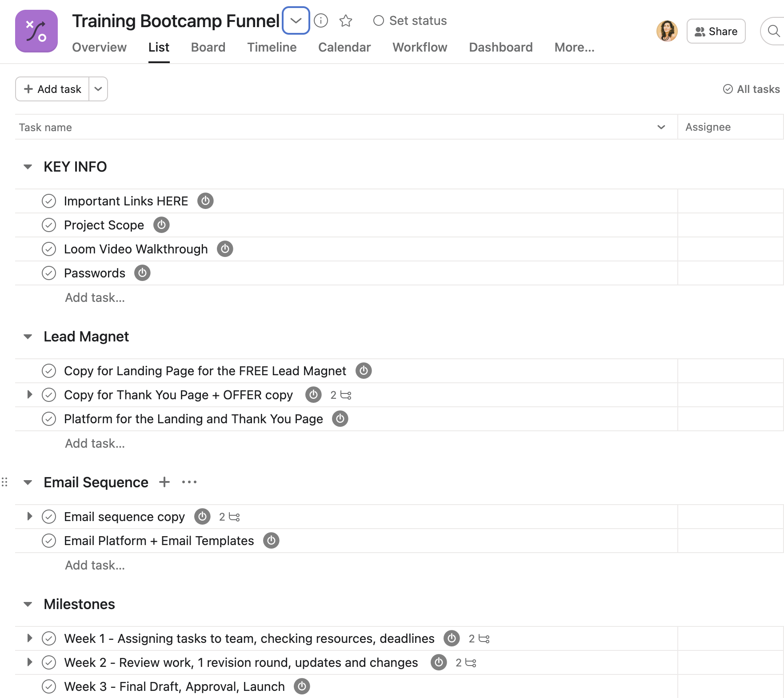The height and width of the screenshot is (698, 784).
Task: Click round icon beside Week 2 task
Action: click(x=439, y=662)
